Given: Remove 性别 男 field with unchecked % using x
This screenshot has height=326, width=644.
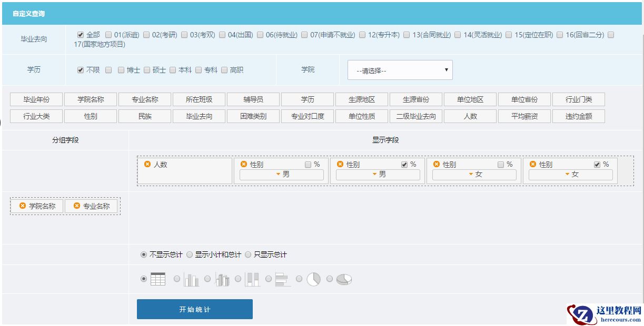Looking at the screenshot, I should [x=244, y=164].
